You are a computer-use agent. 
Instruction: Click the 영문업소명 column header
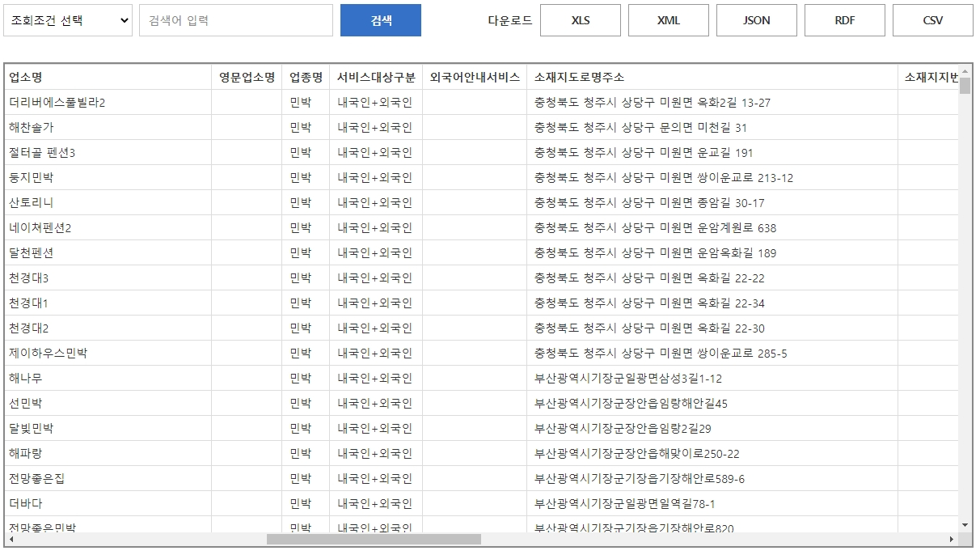click(247, 77)
